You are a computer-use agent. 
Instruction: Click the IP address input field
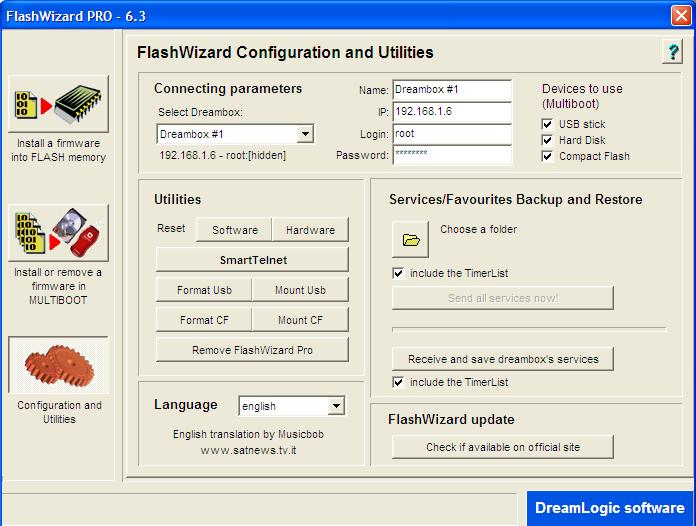point(452,111)
